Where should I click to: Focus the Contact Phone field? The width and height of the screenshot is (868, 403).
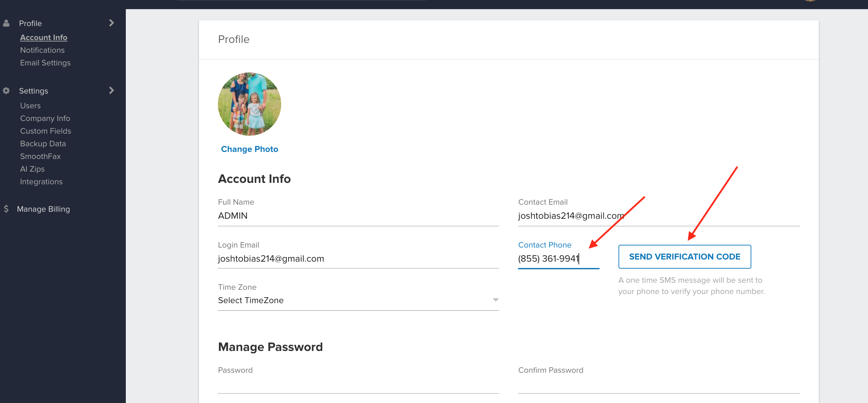pos(558,259)
